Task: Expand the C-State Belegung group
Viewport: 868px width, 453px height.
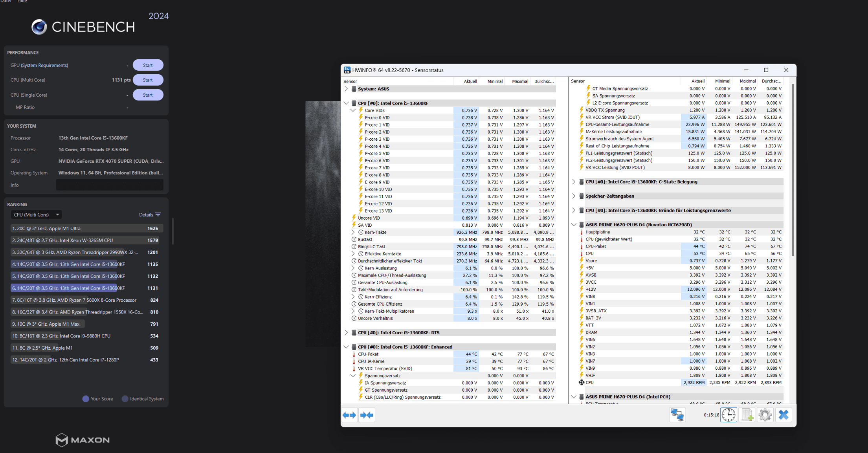Action: [574, 182]
